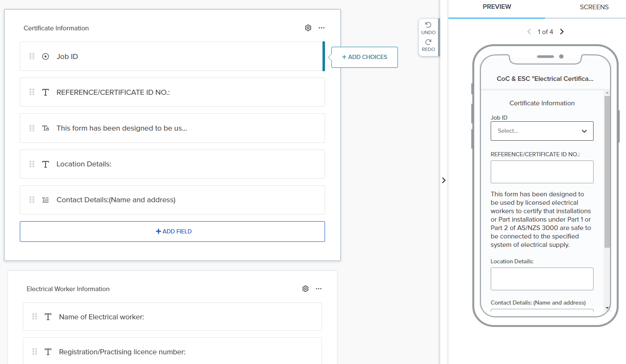Go to next preview screen with right chevron
This screenshot has width=626, height=364.
pyautogui.click(x=562, y=32)
